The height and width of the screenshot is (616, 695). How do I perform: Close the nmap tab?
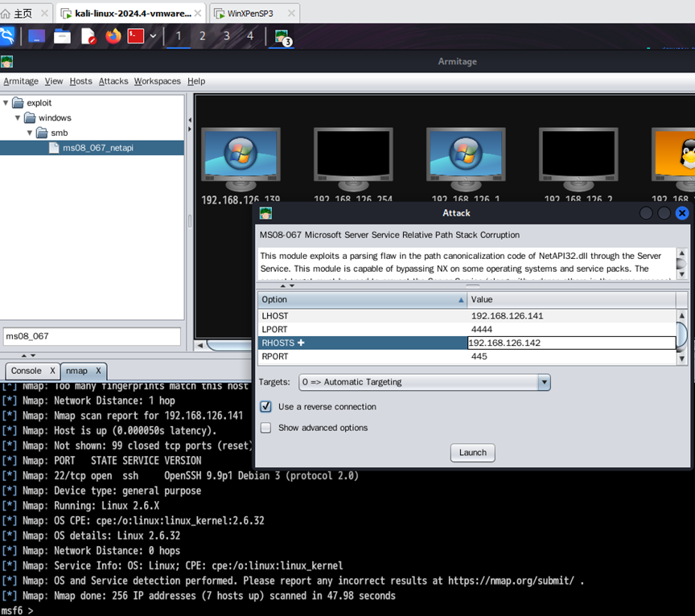pyautogui.click(x=98, y=371)
